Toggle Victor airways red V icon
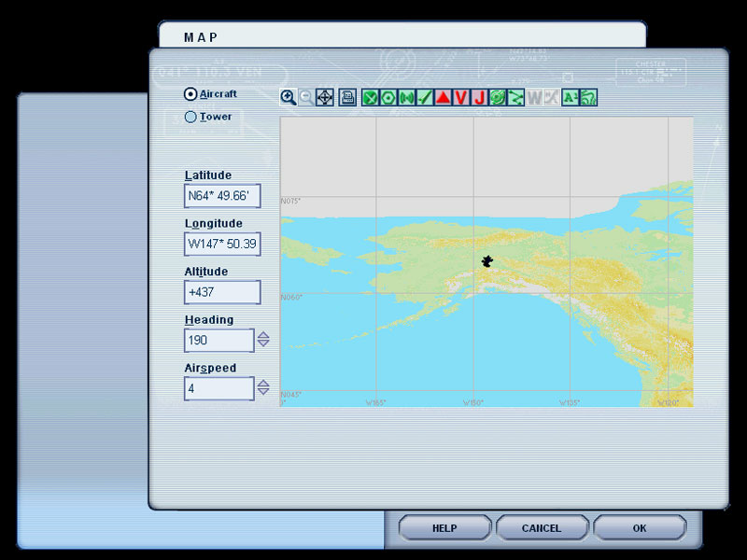The width and height of the screenshot is (747, 560). [460, 97]
